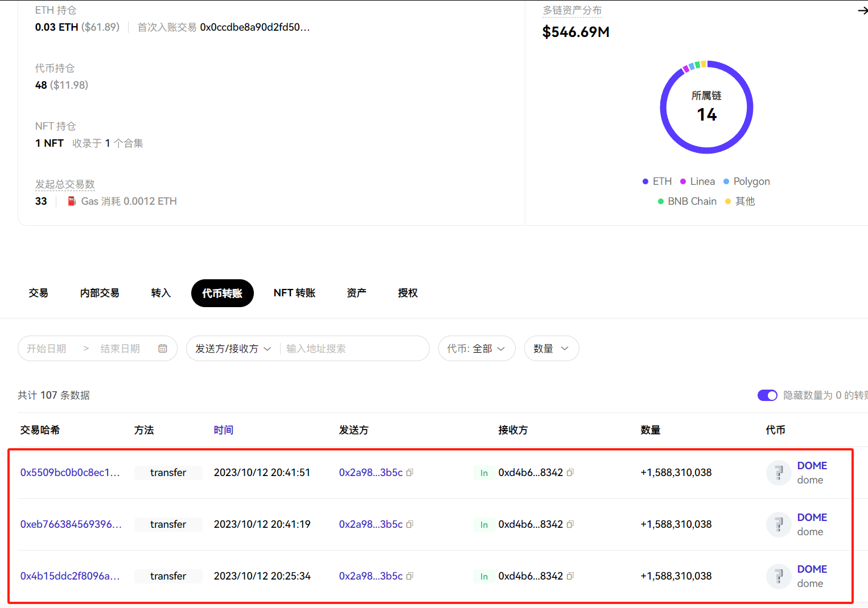Click the In badge on the 20:25:34 transfer row
The height and width of the screenshot is (608, 868).
[x=483, y=576]
